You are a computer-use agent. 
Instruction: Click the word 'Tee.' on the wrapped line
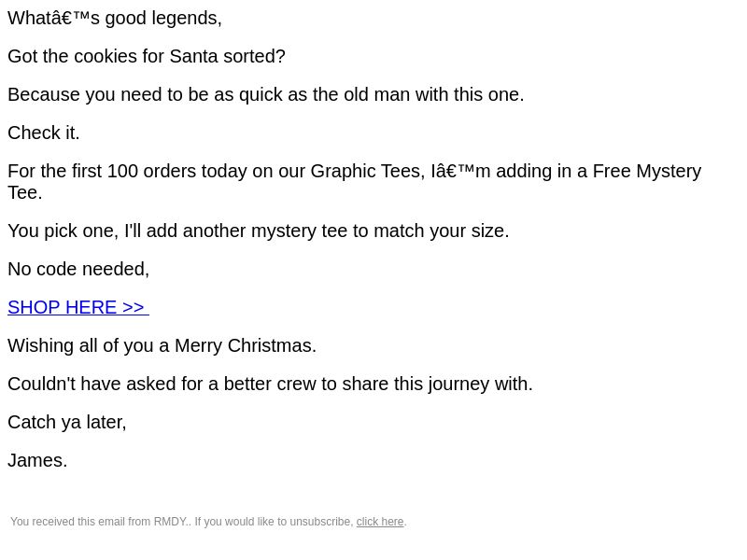click(x=25, y=192)
